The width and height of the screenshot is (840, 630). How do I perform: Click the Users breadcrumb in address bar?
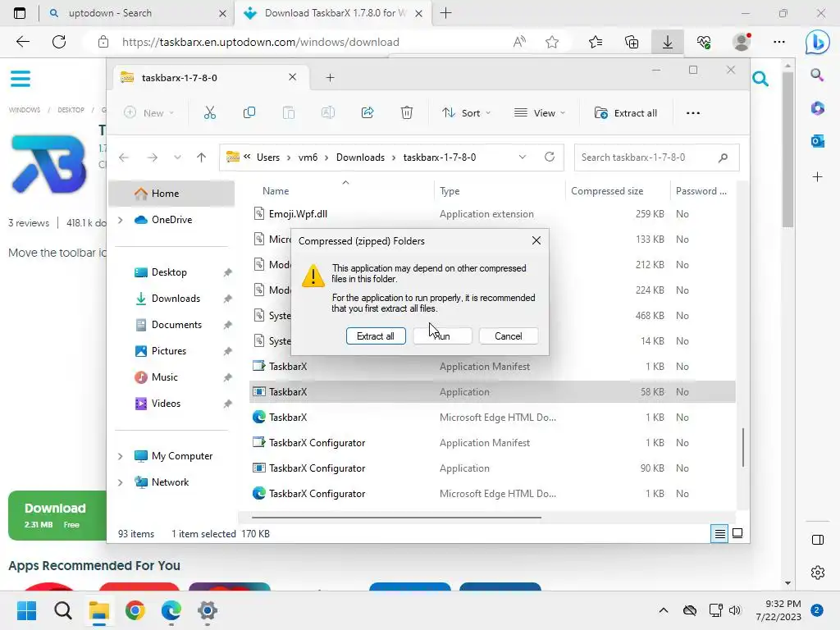pyautogui.click(x=268, y=157)
